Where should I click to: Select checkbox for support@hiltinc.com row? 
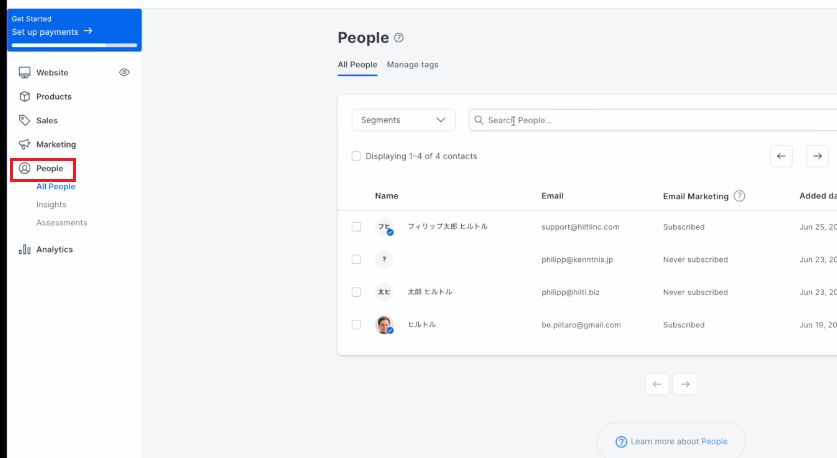[356, 227]
